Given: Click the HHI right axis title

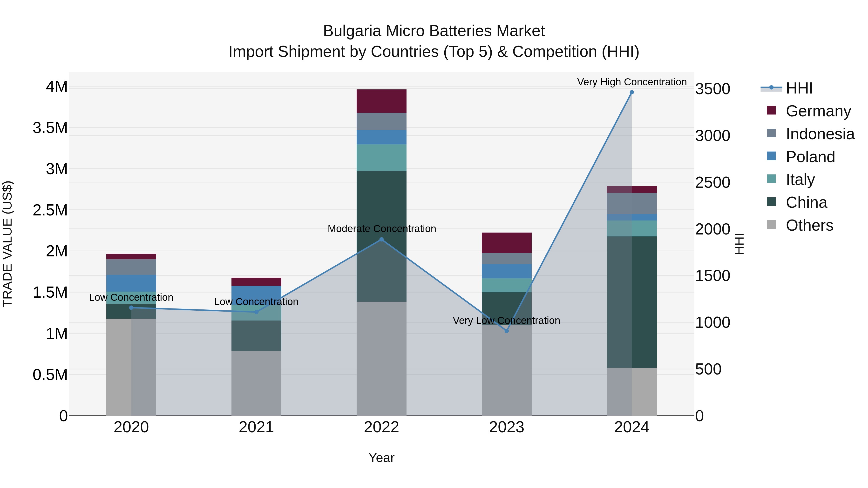Looking at the screenshot, I should [739, 244].
